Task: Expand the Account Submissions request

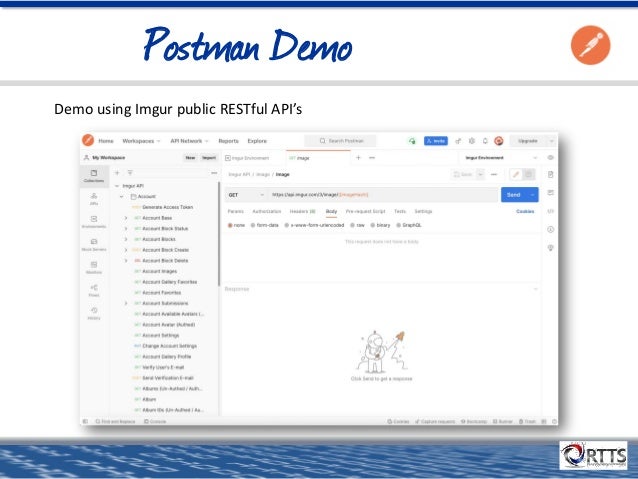Action: pyautogui.click(x=126, y=303)
